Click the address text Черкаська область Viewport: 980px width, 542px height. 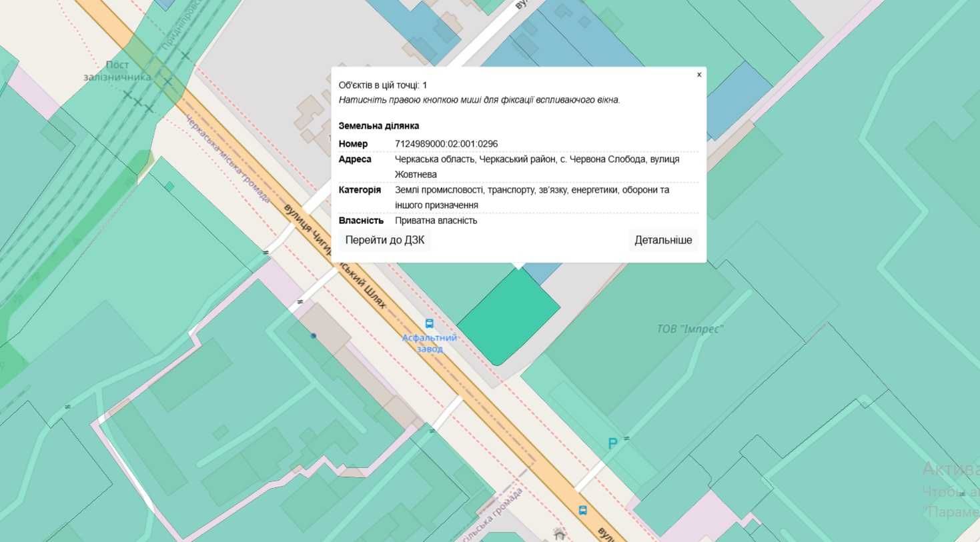click(x=434, y=159)
